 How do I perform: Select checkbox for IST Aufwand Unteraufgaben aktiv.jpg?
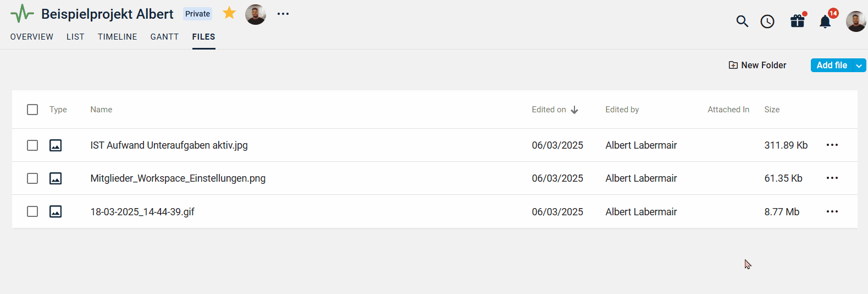tap(32, 145)
